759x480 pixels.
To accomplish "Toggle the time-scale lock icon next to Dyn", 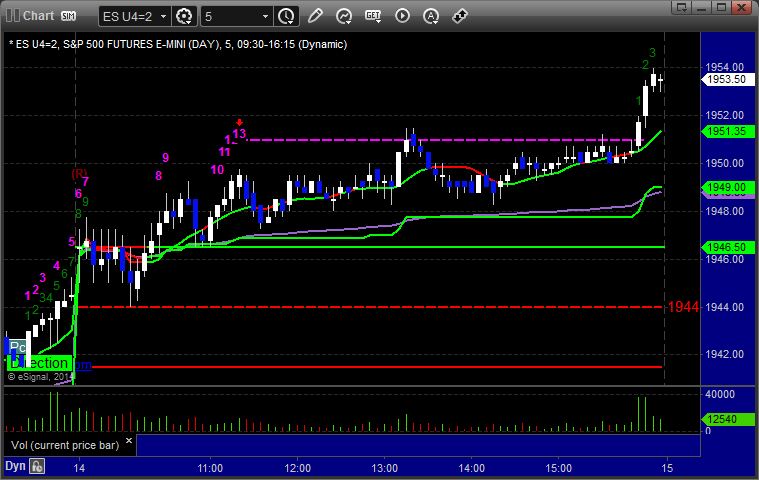I will (x=37, y=466).
